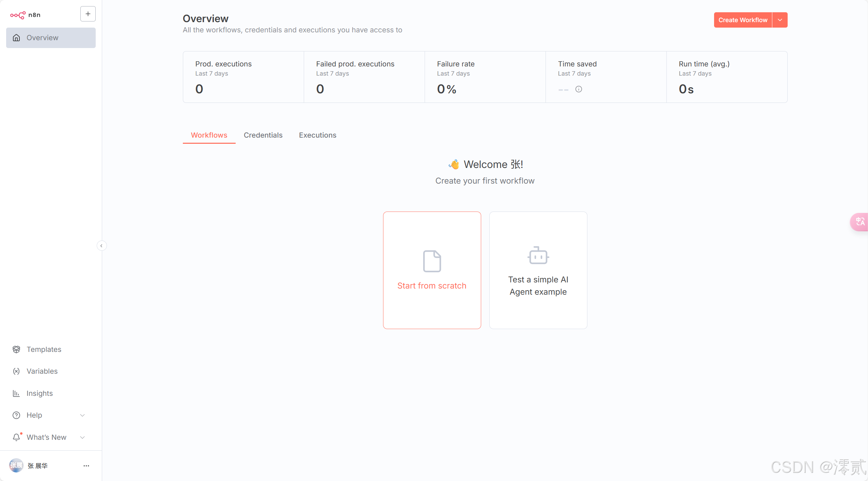Screen dimensions: 868x481
Task: Click the n8n logo icon
Action: pyautogui.click(x=18, y=15)
